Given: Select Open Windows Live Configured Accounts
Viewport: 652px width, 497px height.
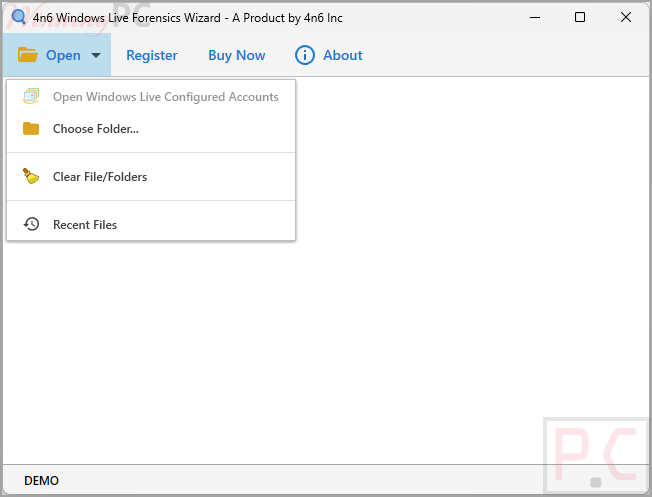Looking at the screenshot, I should tap(151, 97).
